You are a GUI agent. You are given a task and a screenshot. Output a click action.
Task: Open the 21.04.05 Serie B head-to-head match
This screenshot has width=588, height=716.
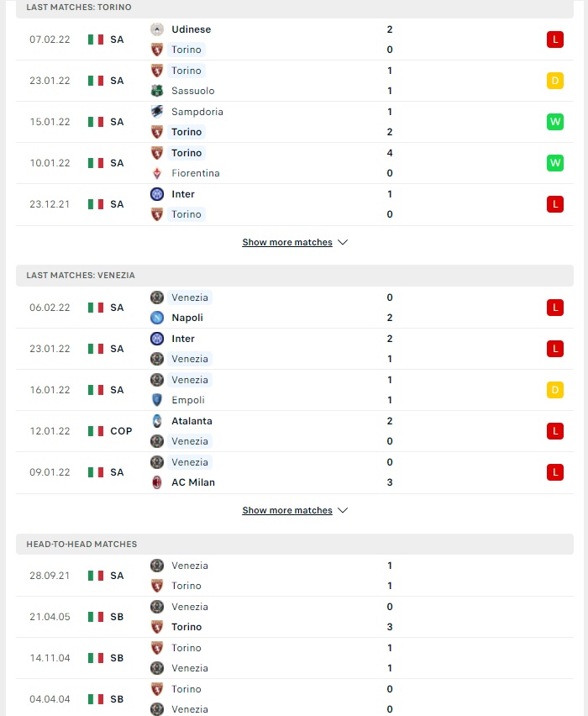click(x=295, y=617)
